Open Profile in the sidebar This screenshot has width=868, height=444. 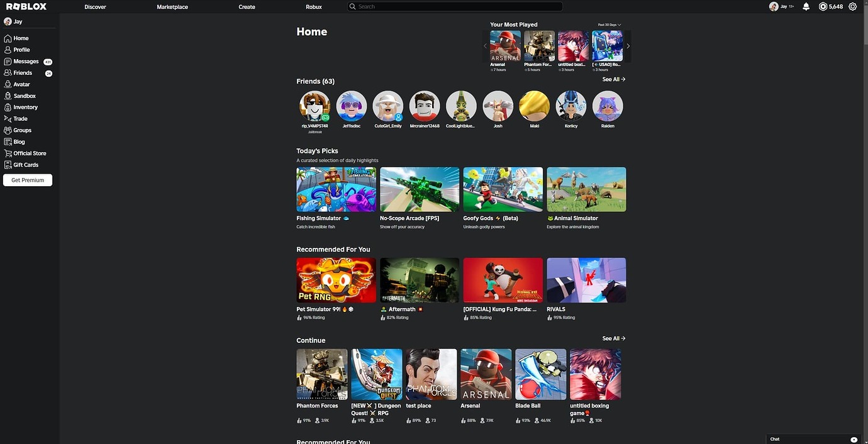(x=17, y=50)
